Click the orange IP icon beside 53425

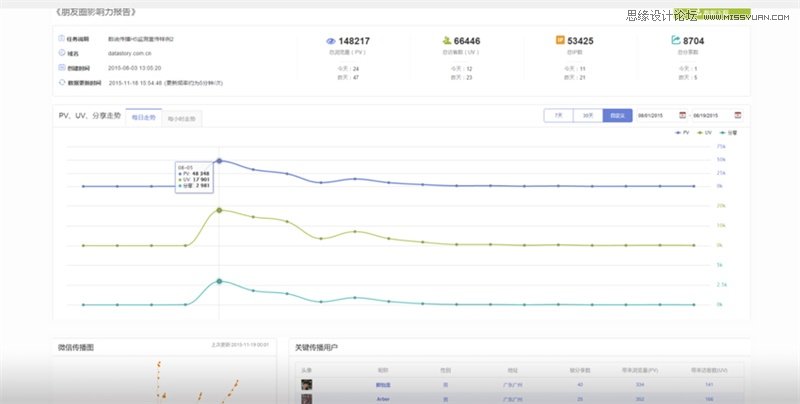[560, 40]
